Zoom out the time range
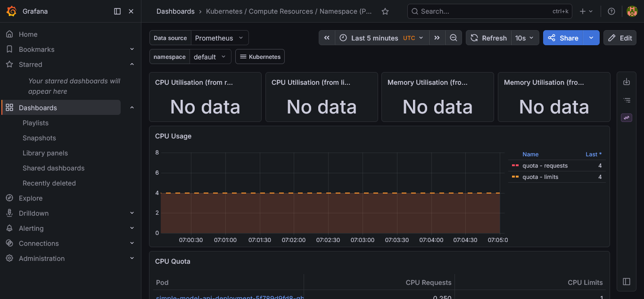644x299 pixels. [x=454, y=38]
